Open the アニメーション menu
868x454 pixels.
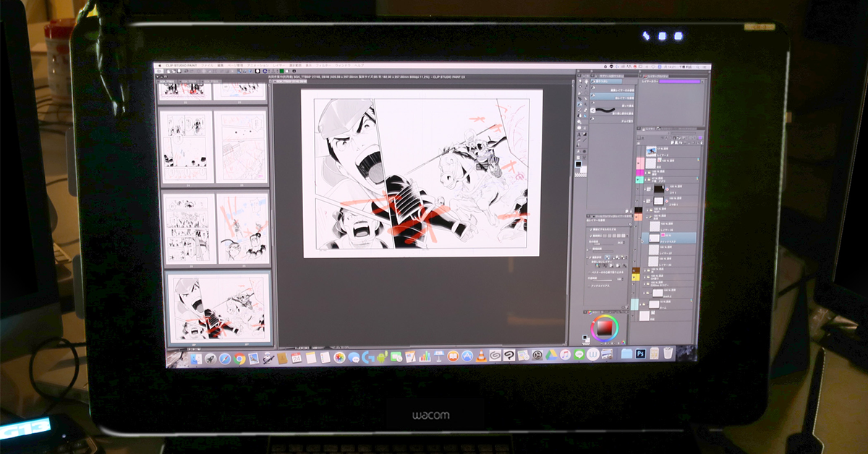click(258, 66)
